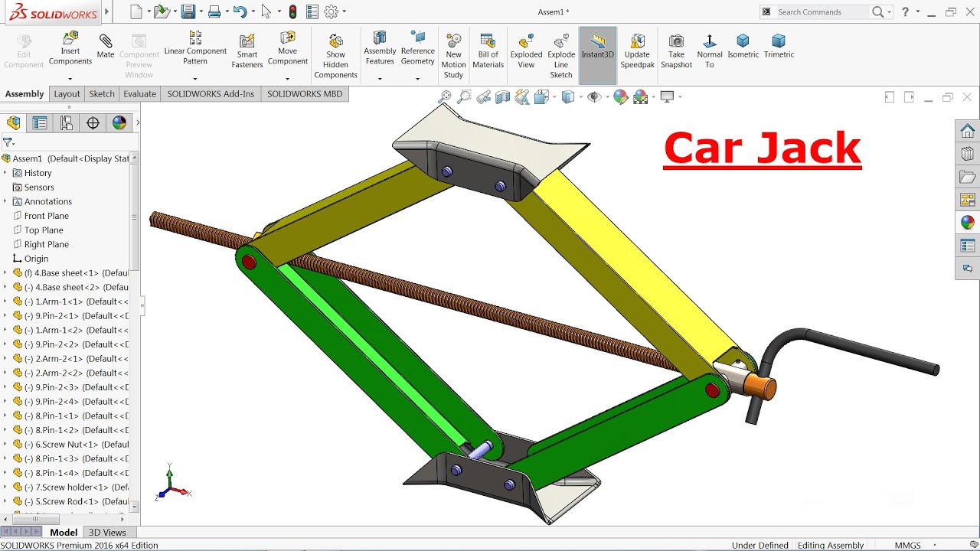Click the Update Speedpak tool

pos(637,51)
